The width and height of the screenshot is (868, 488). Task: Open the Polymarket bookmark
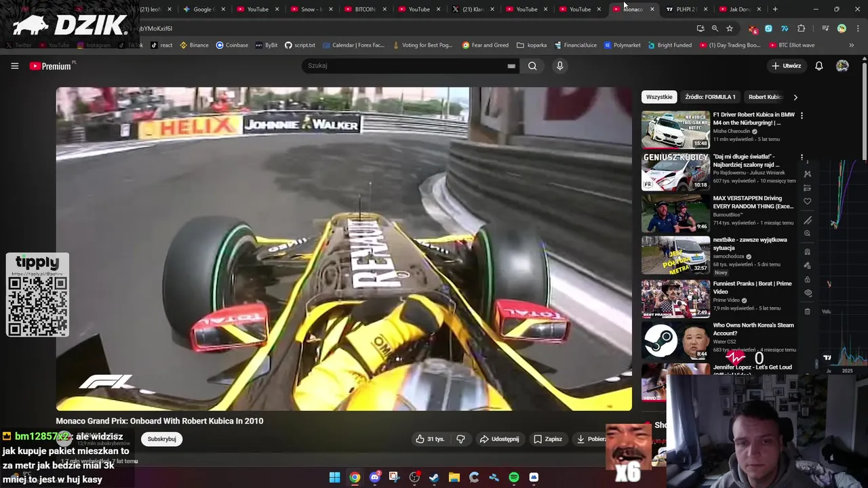[x=622, y=45]
